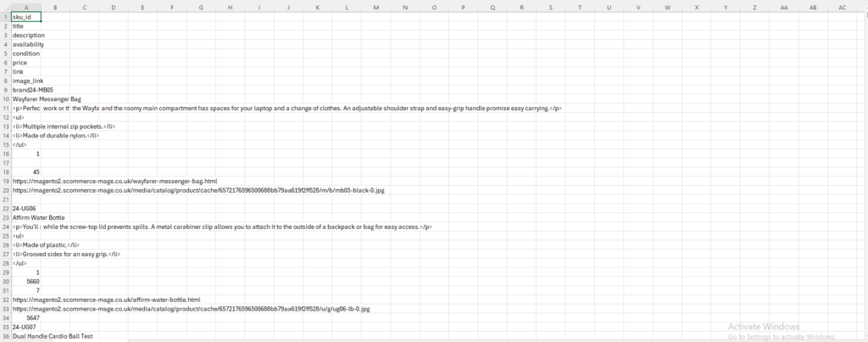The image size is (868, 342).
Task: Select cell A1 containing sku_id
Action: 25,17
